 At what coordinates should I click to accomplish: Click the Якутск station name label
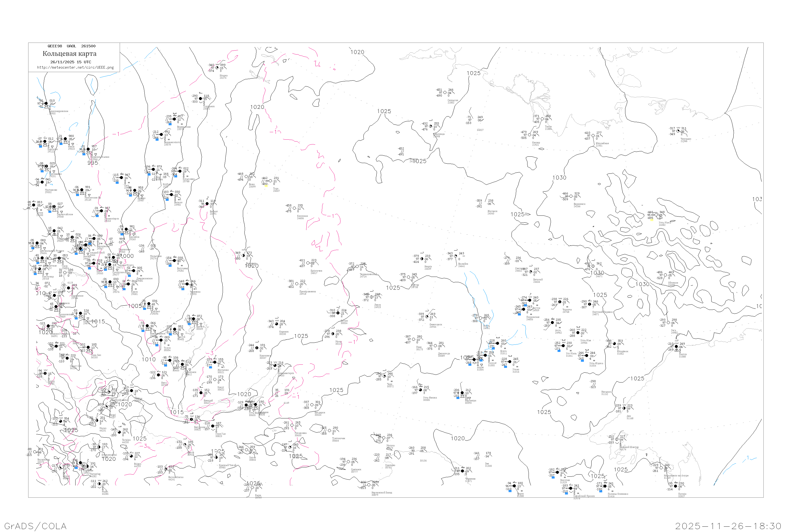coord(537,308)
